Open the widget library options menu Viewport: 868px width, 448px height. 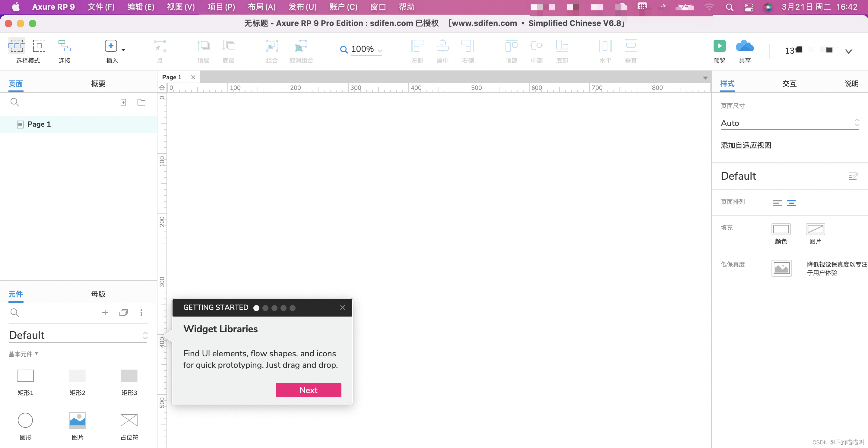coord(141,313)
